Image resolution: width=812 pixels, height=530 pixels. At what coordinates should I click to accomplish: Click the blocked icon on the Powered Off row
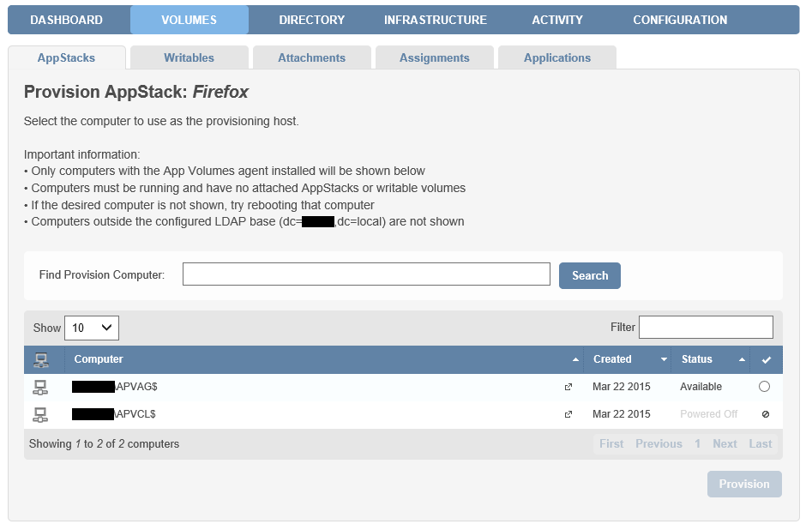coord(767,414)
